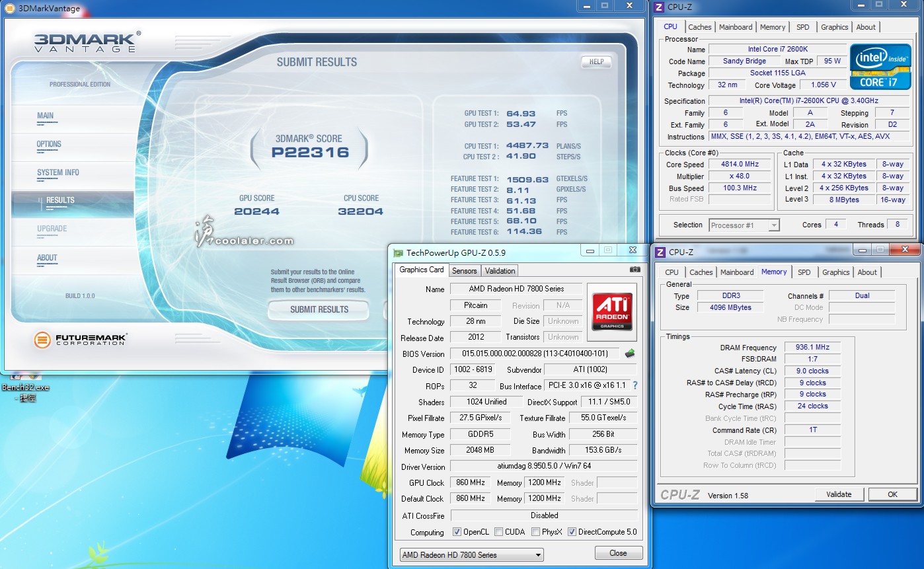Select RESULTS in the 3DMark sidebar
Viewport: 924px width, 569px height.
[x=73, y=203]
